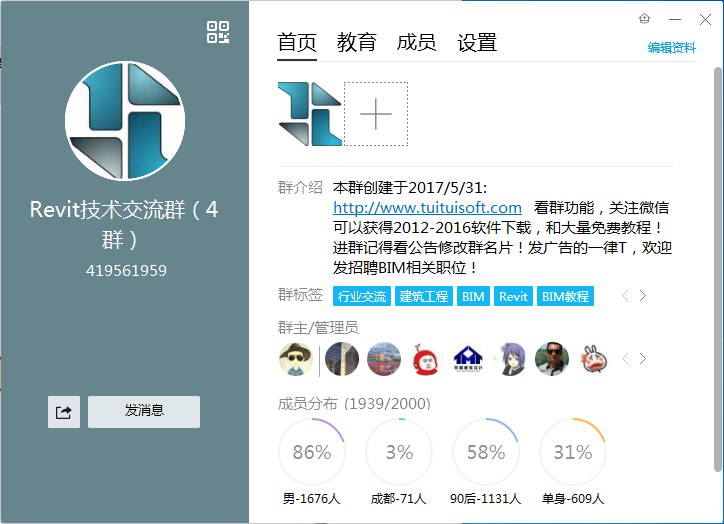This screenshot has height=524, width=724.
Task: Click the 发消息 button
Action: (144, 412)
